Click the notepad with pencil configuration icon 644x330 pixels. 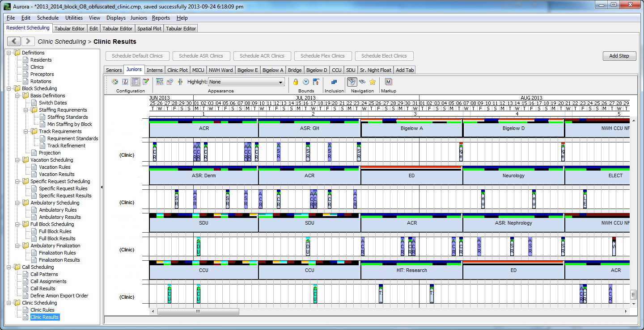145,82
